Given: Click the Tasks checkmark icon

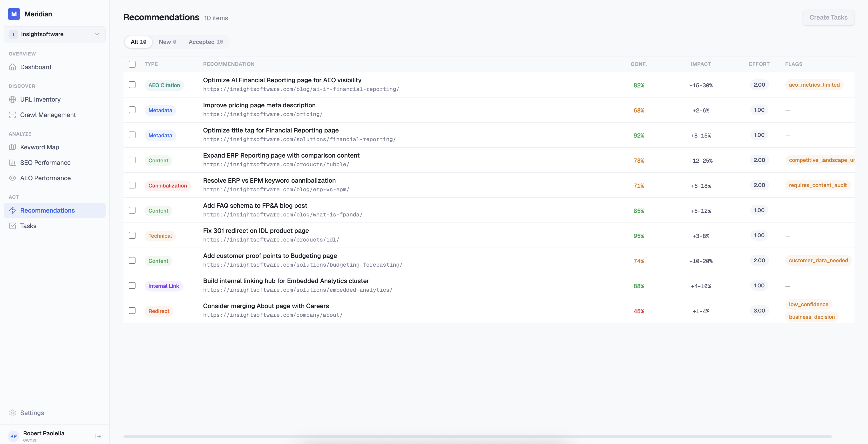Looking at the screenshot, I should [x=13, y=226].
